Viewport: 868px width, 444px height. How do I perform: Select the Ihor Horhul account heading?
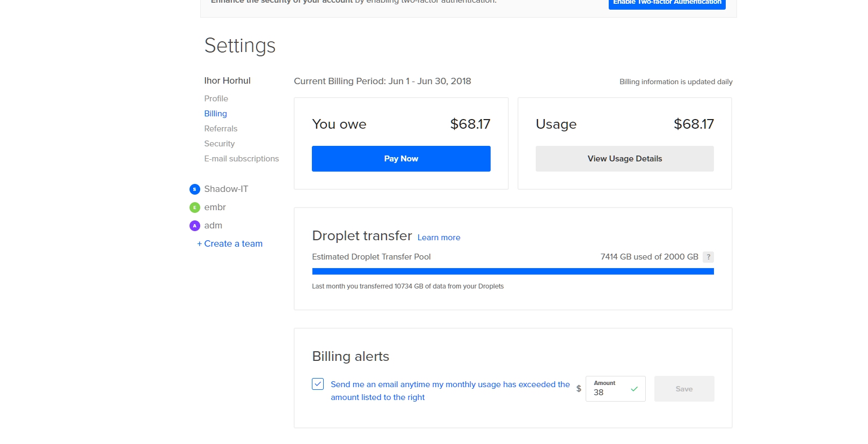(x=227, y=80)
